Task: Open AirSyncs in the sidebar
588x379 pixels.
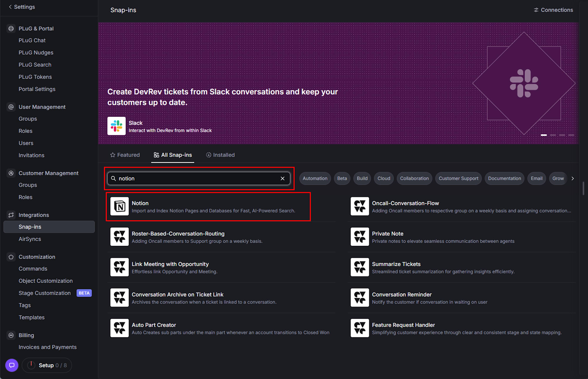Action: pos(30,239)
